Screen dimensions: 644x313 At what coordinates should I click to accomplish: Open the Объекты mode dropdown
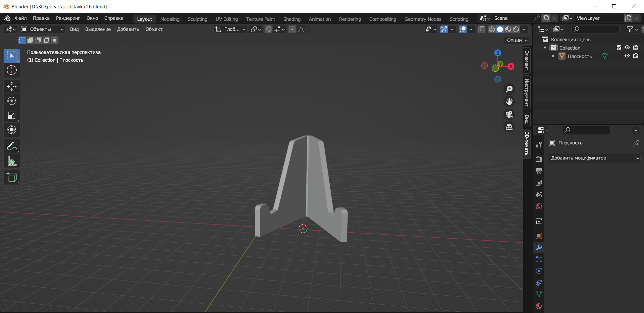(x=42, y=29)
